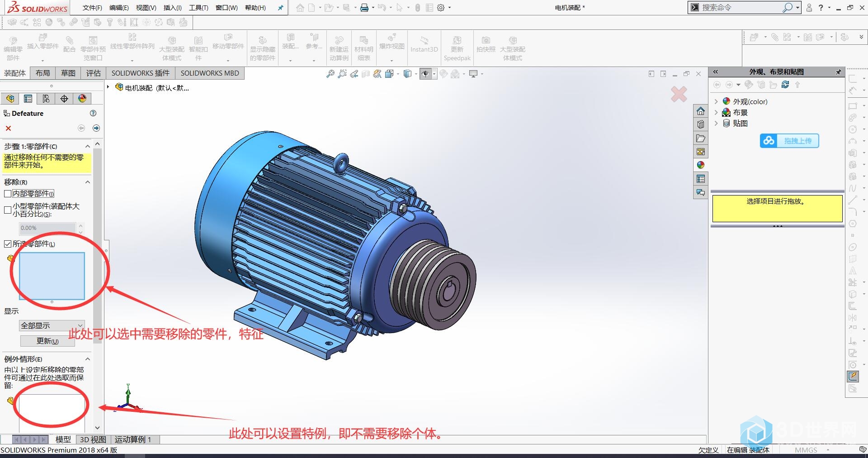Open the 全部显示 display dropdown
868x458 pixels.
(x=52, y=325)
